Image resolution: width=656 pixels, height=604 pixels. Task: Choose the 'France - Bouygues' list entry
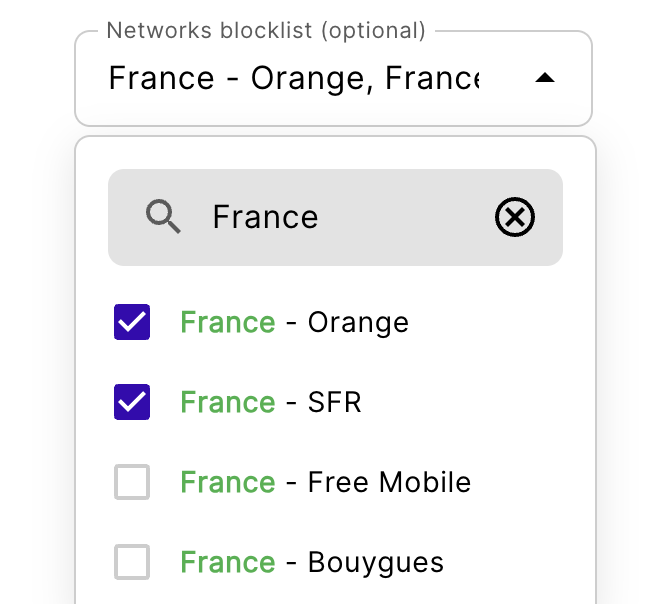[312, 562]
